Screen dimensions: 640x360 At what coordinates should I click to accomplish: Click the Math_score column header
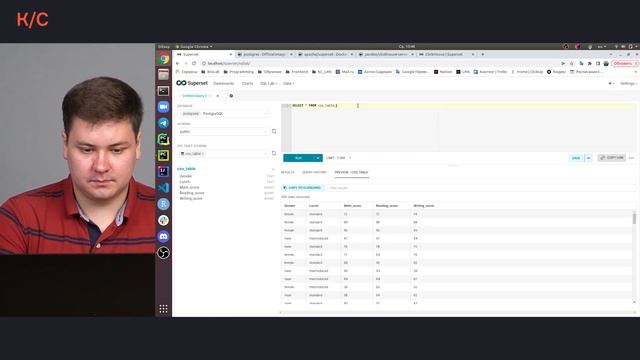(x=352, y=206)
